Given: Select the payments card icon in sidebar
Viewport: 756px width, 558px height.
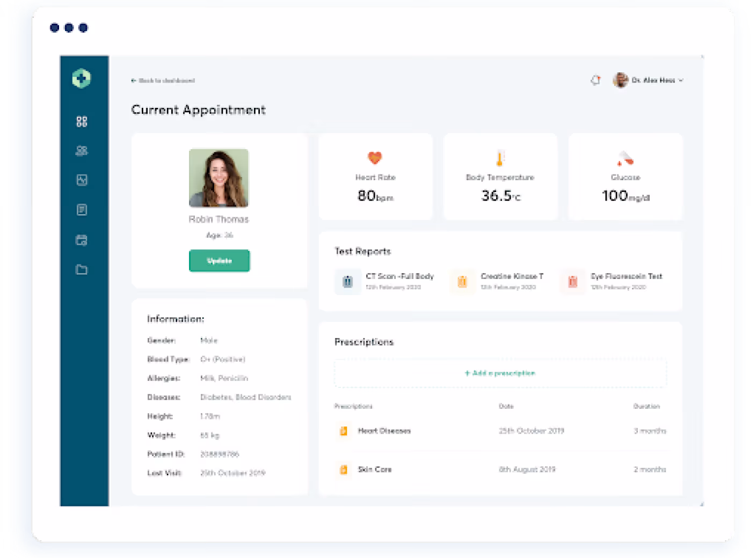Looking at the screenshot, I should 82,240.
